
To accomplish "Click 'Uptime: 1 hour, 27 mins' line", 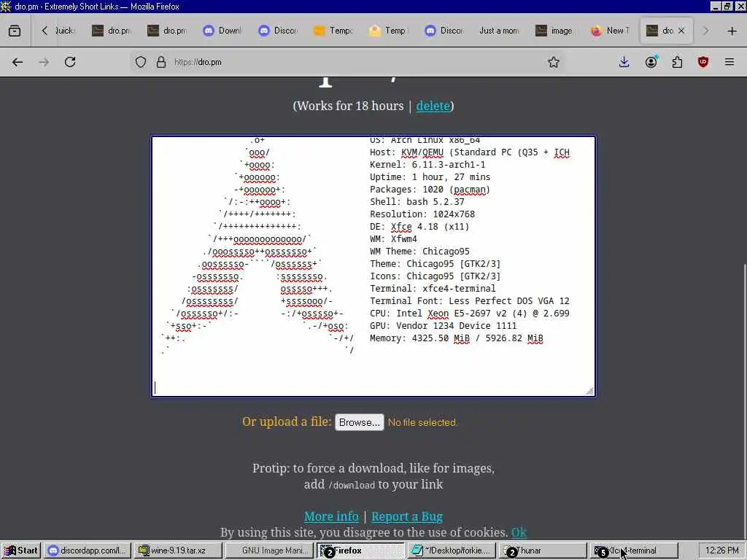I will pyautogui.click(x=430, y=177).
